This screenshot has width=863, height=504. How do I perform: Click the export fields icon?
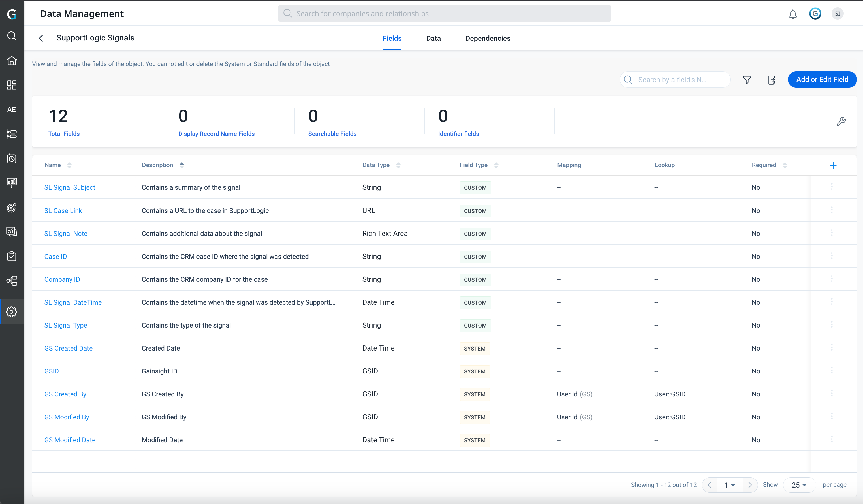tap(772, 80)
